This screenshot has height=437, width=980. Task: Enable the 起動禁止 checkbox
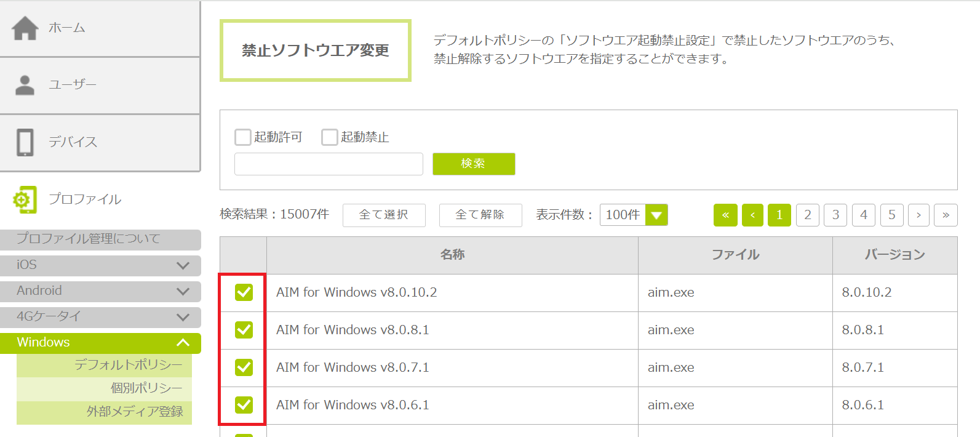click(330, 137)
